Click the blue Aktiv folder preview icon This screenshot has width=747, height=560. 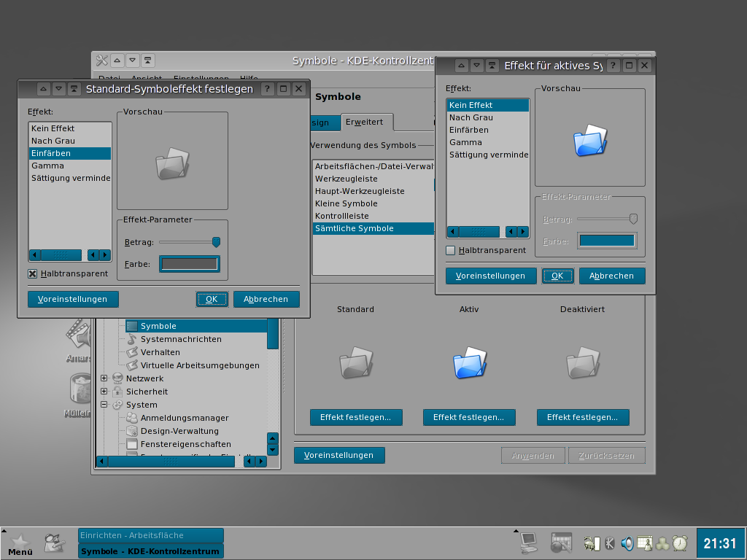coord(470,362)
